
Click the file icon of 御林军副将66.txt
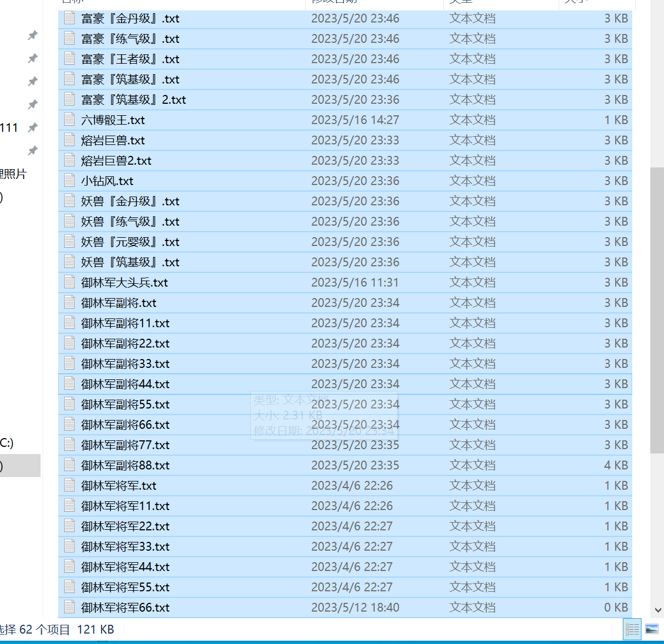point(69,424)
